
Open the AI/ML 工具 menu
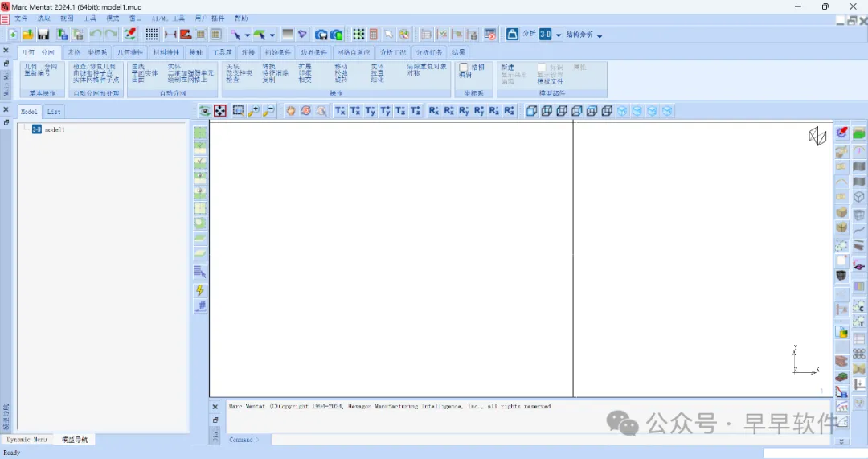[x=168, y=18]
